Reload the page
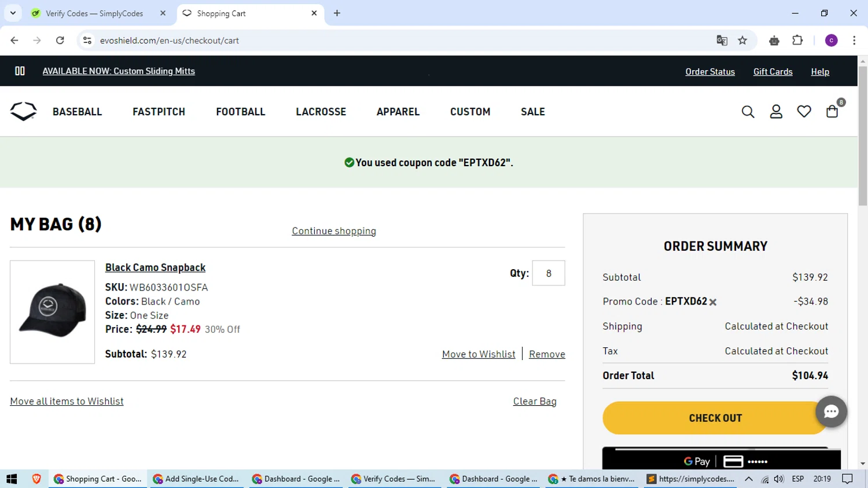 coord(60,41)
